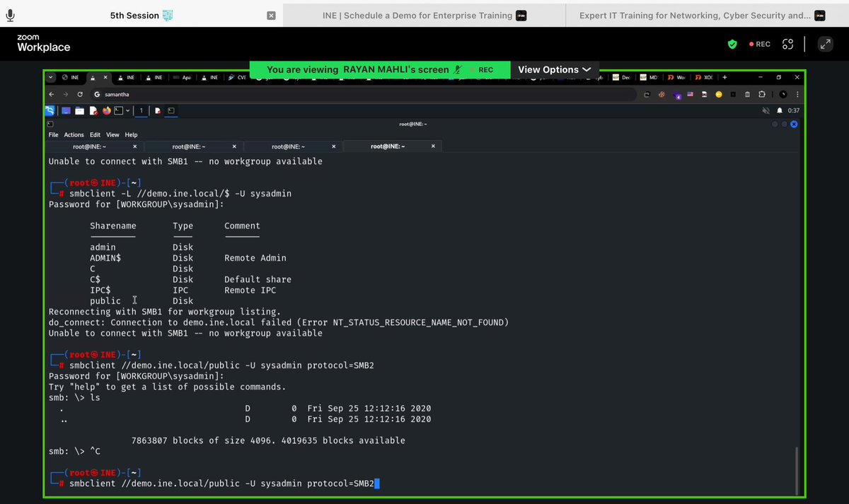
Task: Click the Zoom apps grid icon
Action: point(787,44)
